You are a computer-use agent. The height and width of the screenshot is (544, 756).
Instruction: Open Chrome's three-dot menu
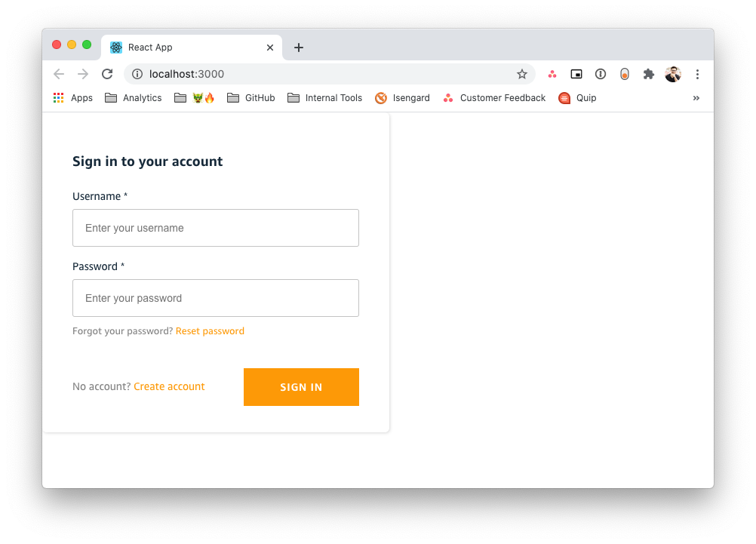[697, 74]
